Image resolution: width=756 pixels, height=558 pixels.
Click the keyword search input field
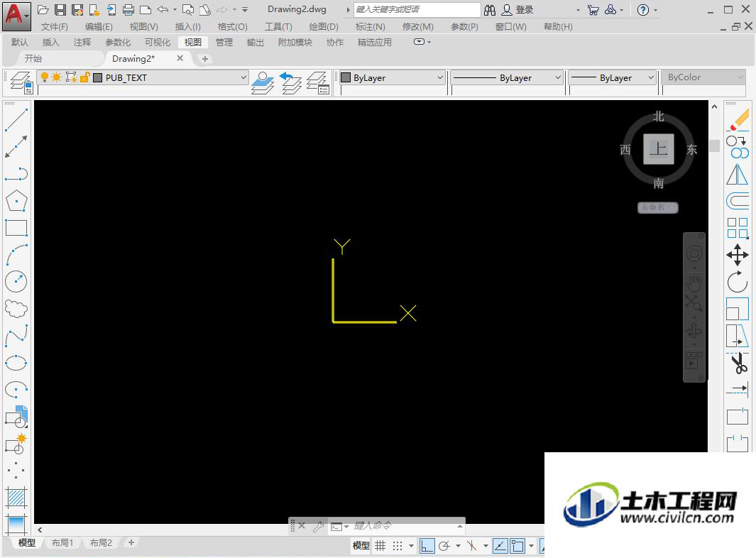coord(417,10)
